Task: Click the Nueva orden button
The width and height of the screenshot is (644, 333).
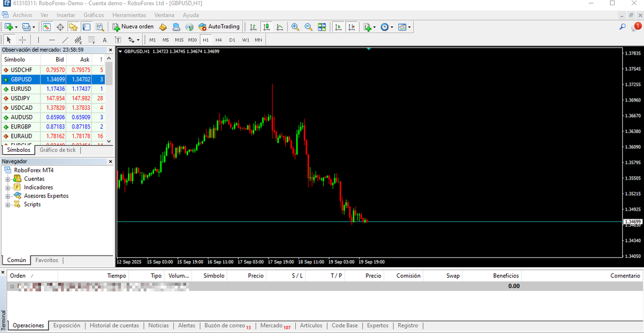Action: point(133,27)
